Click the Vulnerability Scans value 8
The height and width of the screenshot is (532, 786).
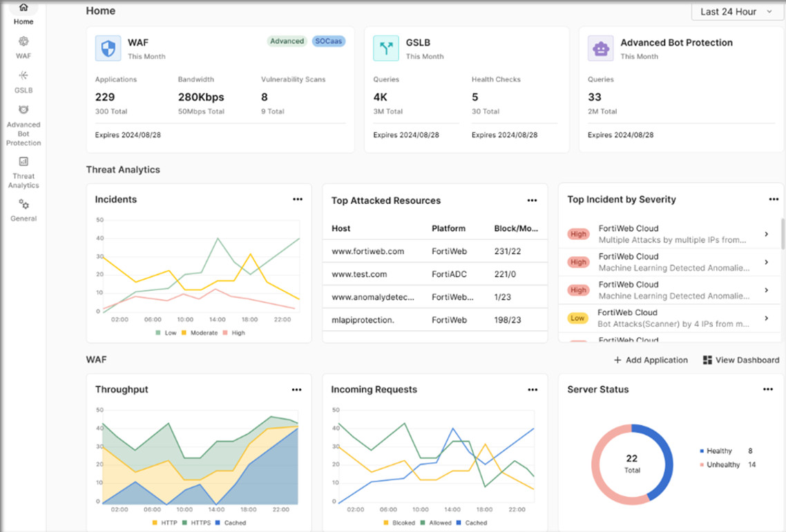click(264, 97)
